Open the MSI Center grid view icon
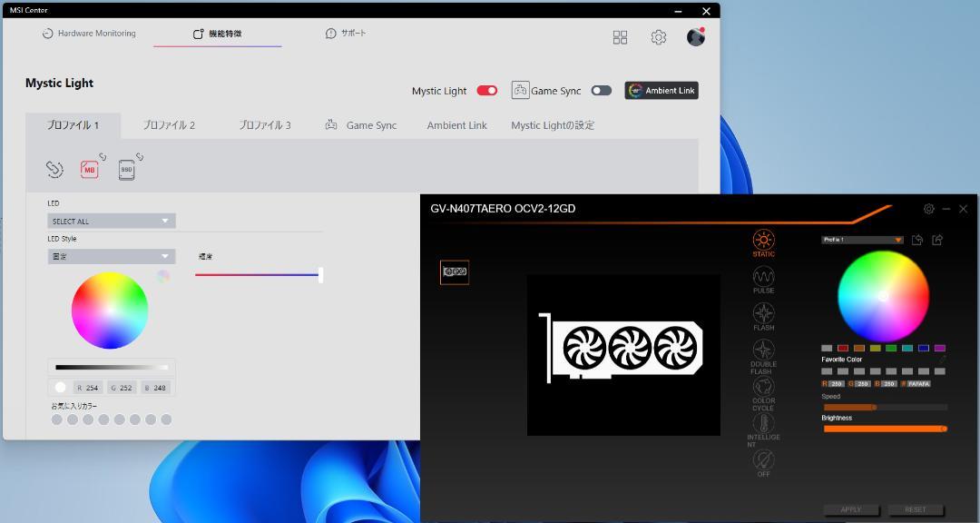Viewport: 980px width, 523px height. [620, 37]
